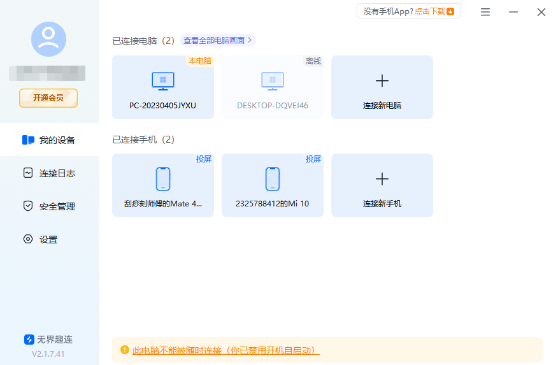
Task: Select the offline DESKTOP-DQVEI46 computer card
Action: pos(273,87)
